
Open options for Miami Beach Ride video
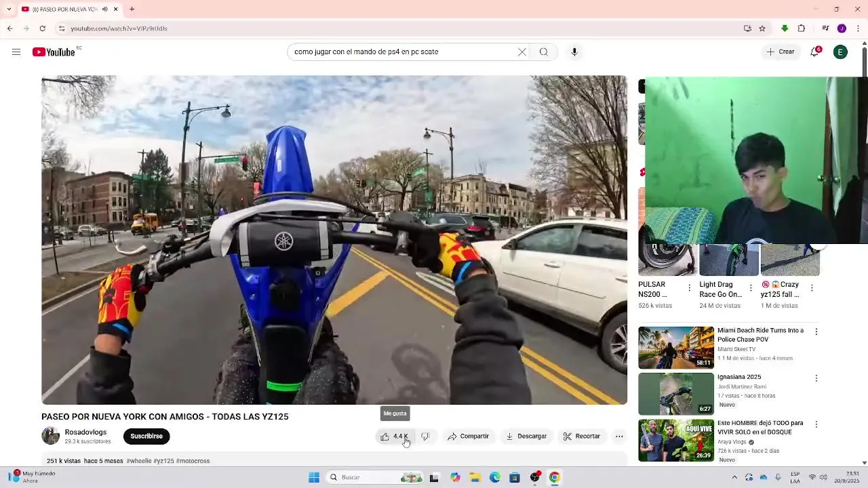point(816,332)
